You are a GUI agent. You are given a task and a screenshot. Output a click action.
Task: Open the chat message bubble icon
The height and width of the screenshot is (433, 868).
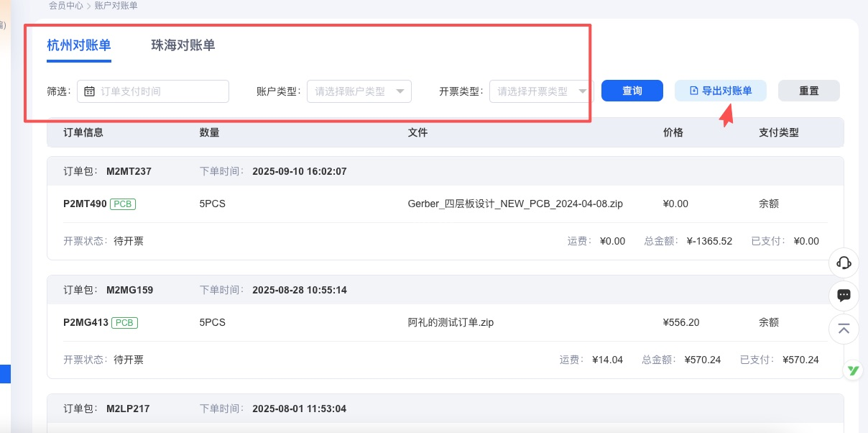coord(844,296)
